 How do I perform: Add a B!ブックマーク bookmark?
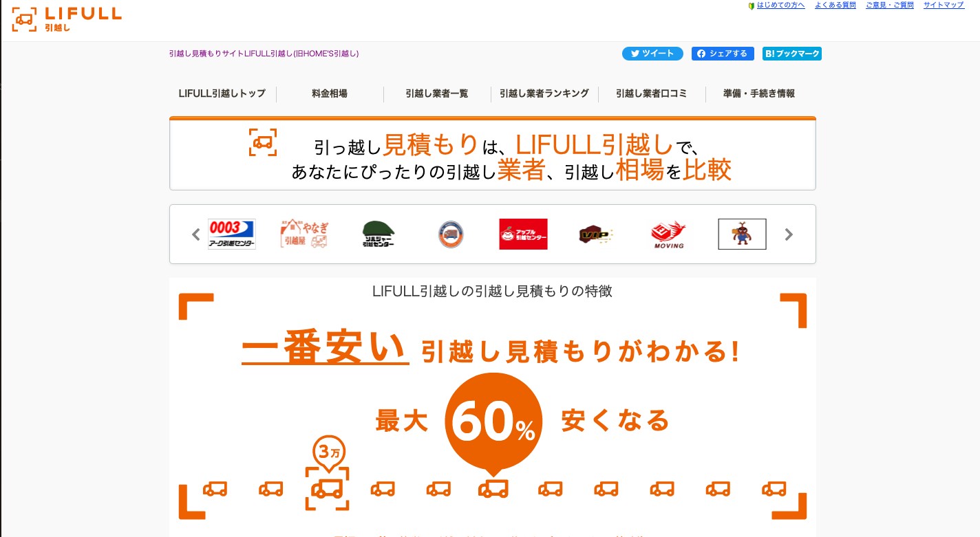[792, 54]
